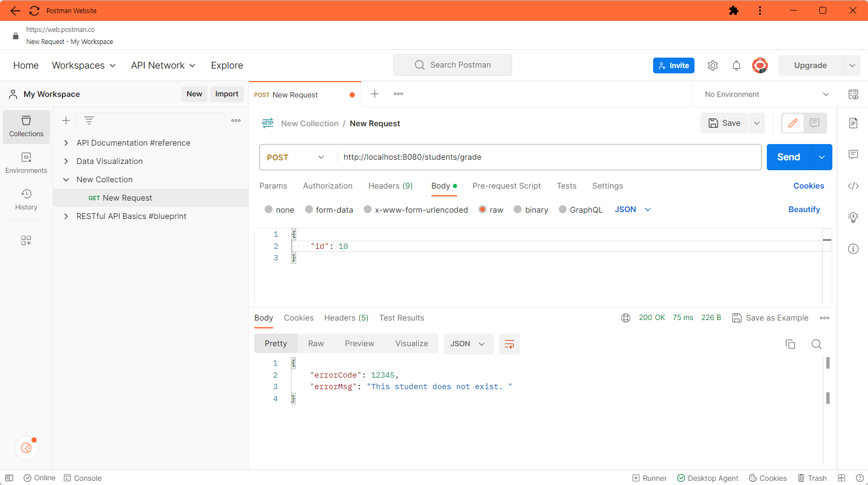Open the request Settings tab

click(x=607, y=186)
